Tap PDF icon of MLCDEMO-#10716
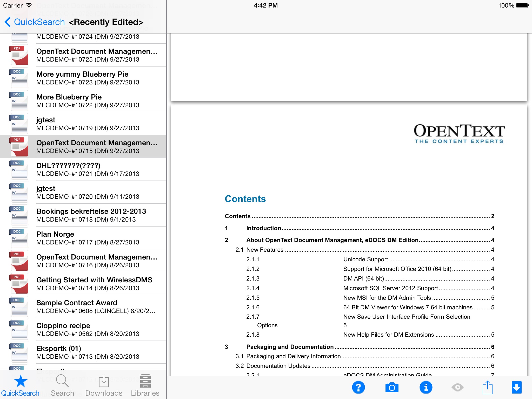 (19, 261)
